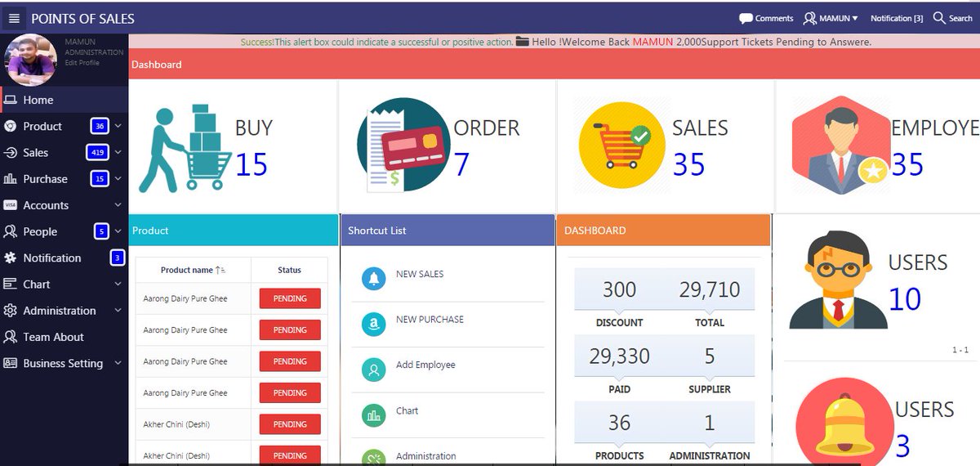Expand the Product sidebar menu chevron
The height and width of the screenshot is (466, 980).
click(x=118, y=126)
